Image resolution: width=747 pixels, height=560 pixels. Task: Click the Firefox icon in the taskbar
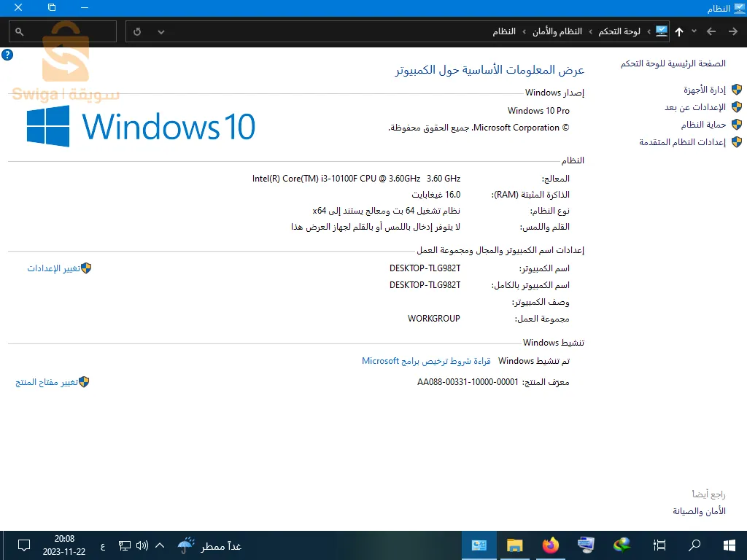click(x=551, y=545)
